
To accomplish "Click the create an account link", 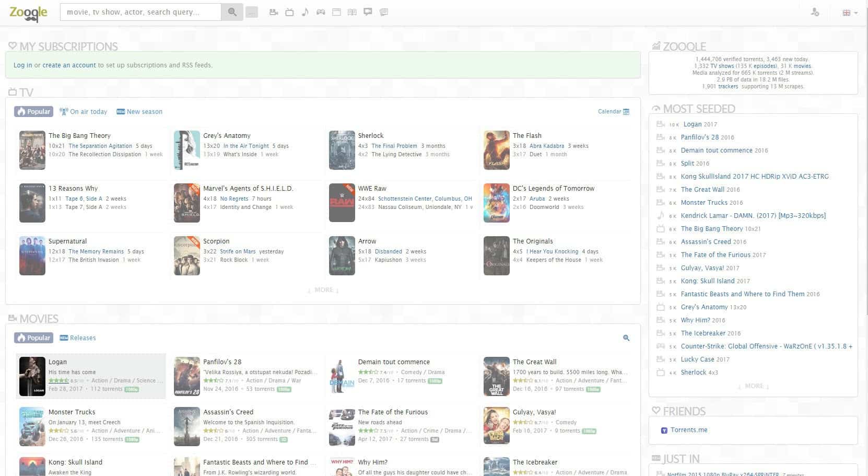I will click(69, 65).
